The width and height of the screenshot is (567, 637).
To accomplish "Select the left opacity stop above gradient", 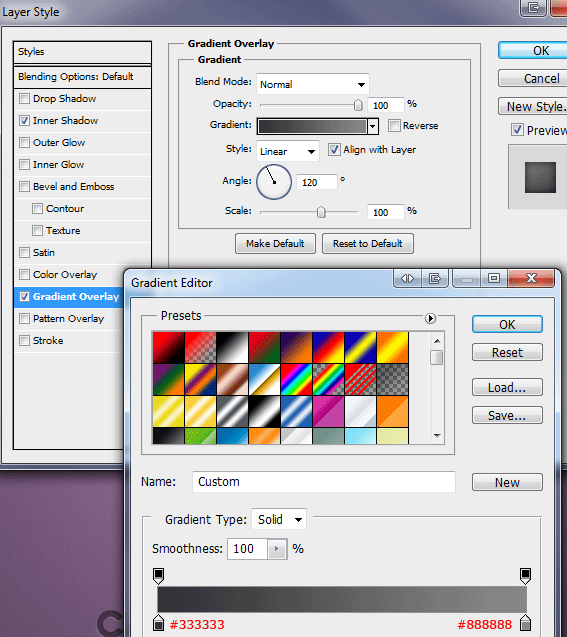I will click(x=158, y=576).
